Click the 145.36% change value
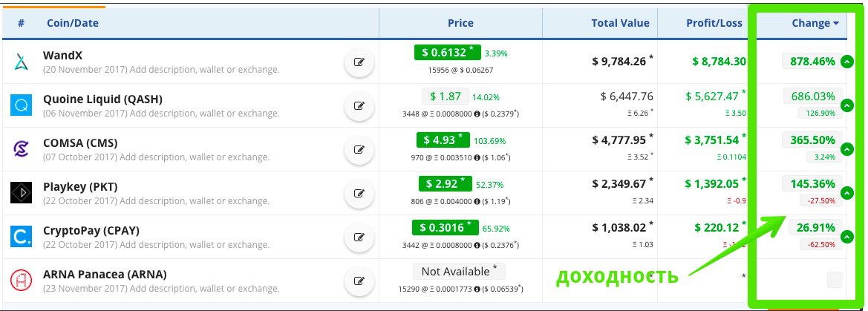The width and height of the screenshot is (868, 311). (812, 183)
